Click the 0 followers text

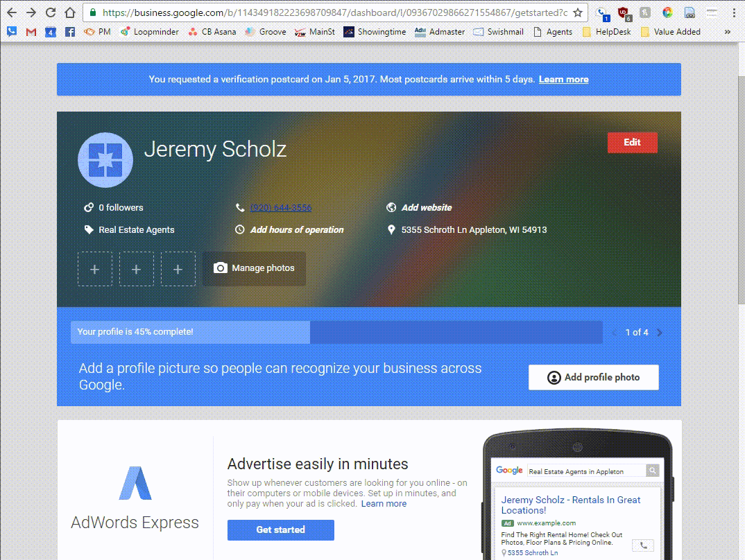[x=121, y=207]
